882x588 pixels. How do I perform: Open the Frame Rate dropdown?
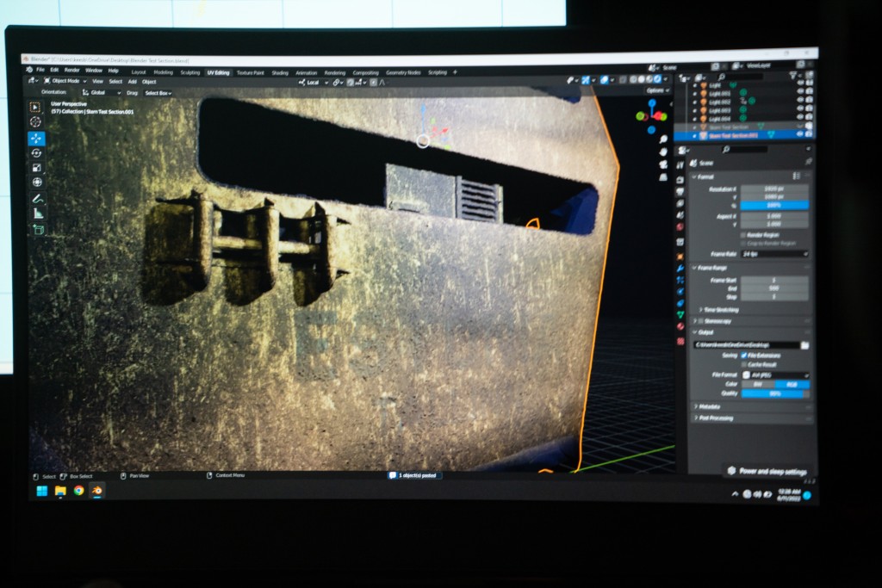[774, 254]
